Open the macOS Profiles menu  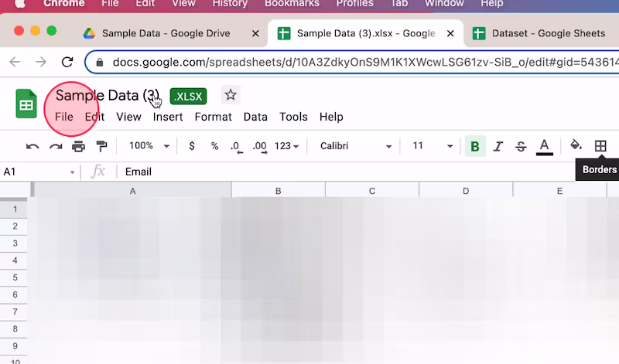click(354, 4)
